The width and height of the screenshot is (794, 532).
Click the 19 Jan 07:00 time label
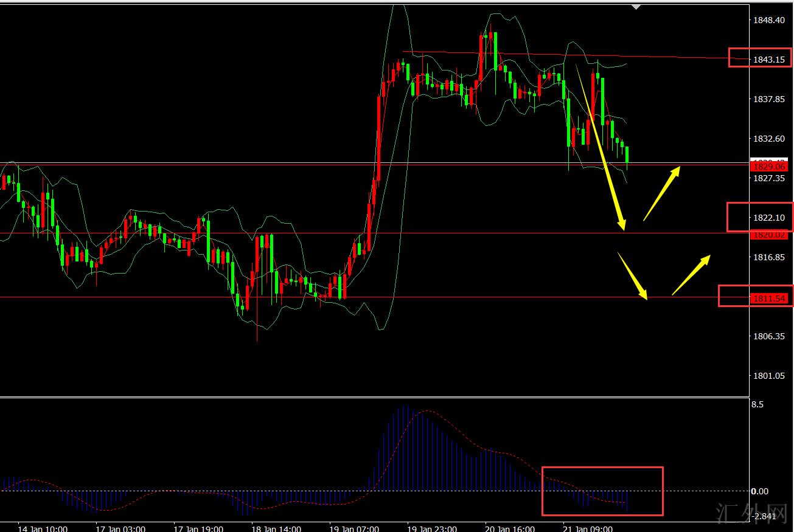pyautogui.click(x=354, y=528)
